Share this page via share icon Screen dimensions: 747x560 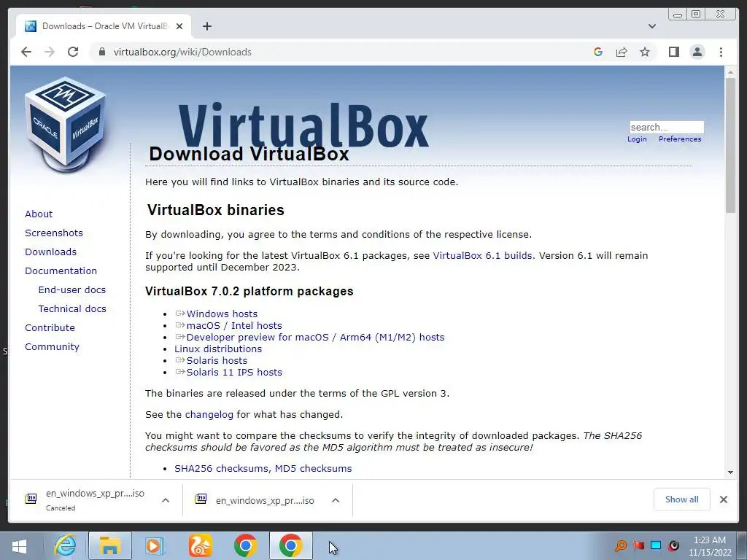(622, 52)
